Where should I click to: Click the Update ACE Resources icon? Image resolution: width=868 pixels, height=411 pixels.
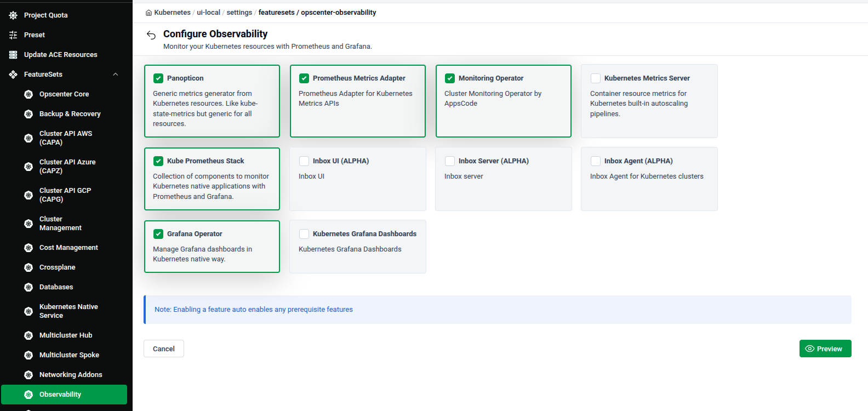[13, 55]
